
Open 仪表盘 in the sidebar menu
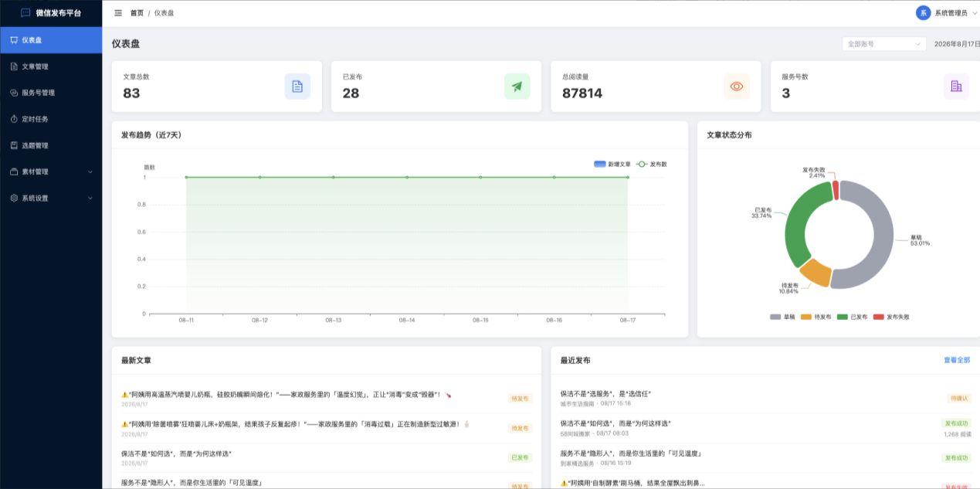[x=51, y=40]
